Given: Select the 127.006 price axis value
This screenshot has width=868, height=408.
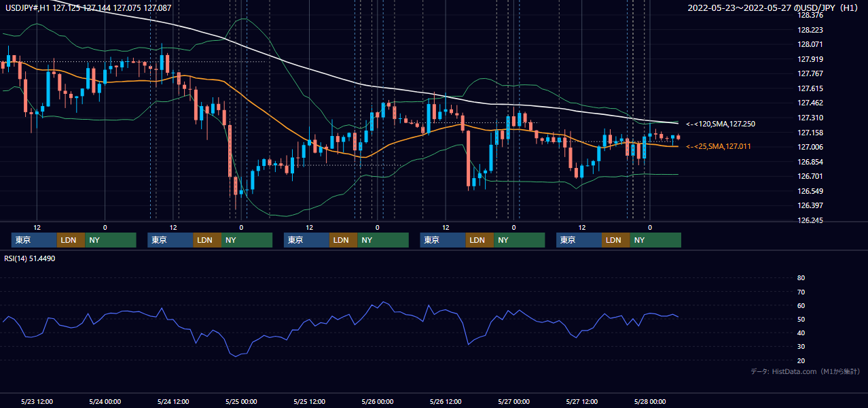Looking at the screenshot, I should [x=810, y=147].
